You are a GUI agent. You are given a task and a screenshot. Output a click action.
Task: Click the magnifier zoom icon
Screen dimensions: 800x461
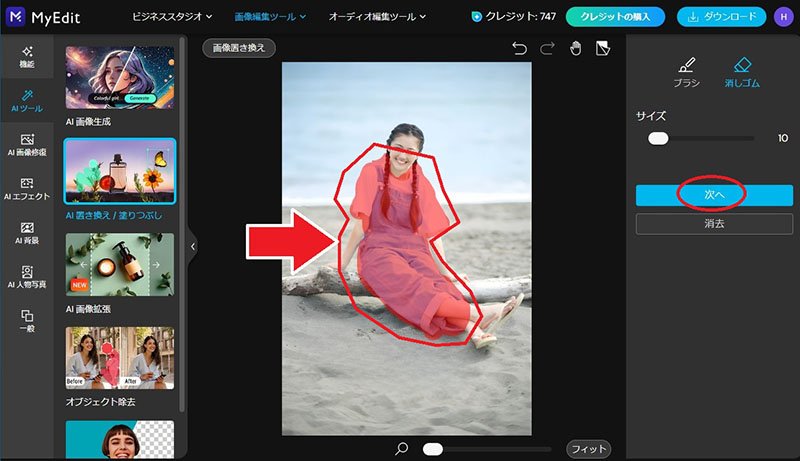pyautogui.click(x=402, y=449)
